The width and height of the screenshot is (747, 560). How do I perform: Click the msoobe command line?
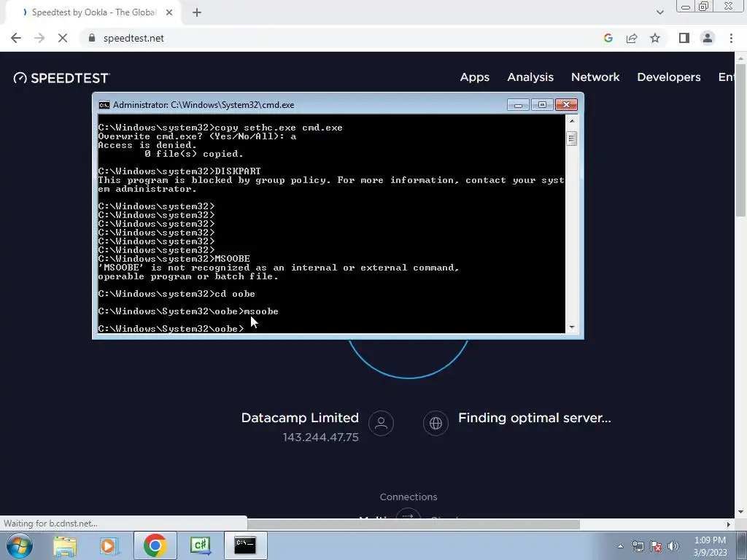coord(188,311)
